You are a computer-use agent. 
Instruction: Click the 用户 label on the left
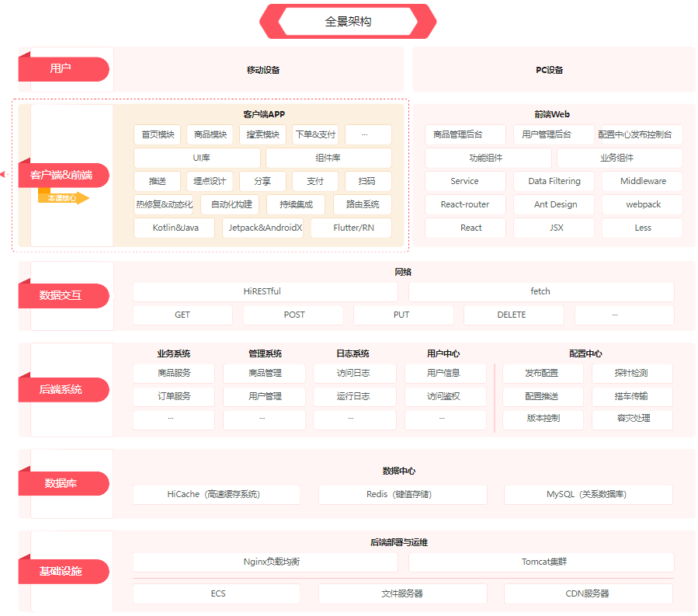pos(64,69)
